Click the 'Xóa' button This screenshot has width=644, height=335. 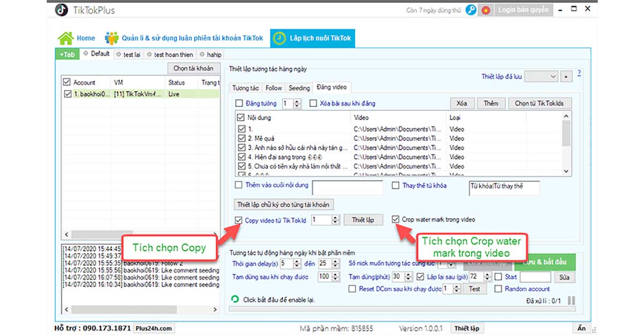tap(462, 103)
